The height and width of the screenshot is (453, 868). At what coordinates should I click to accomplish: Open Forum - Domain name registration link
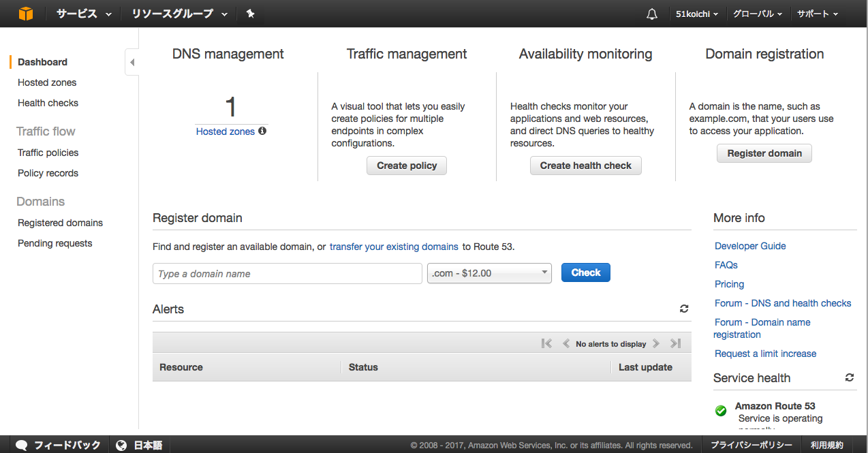762,328
